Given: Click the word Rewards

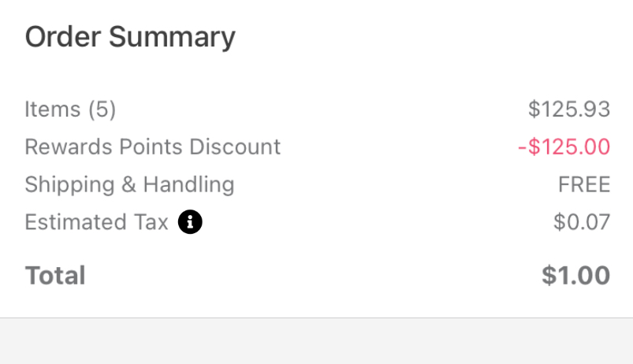Looking at the screenshot, I should tap(69, 147).
